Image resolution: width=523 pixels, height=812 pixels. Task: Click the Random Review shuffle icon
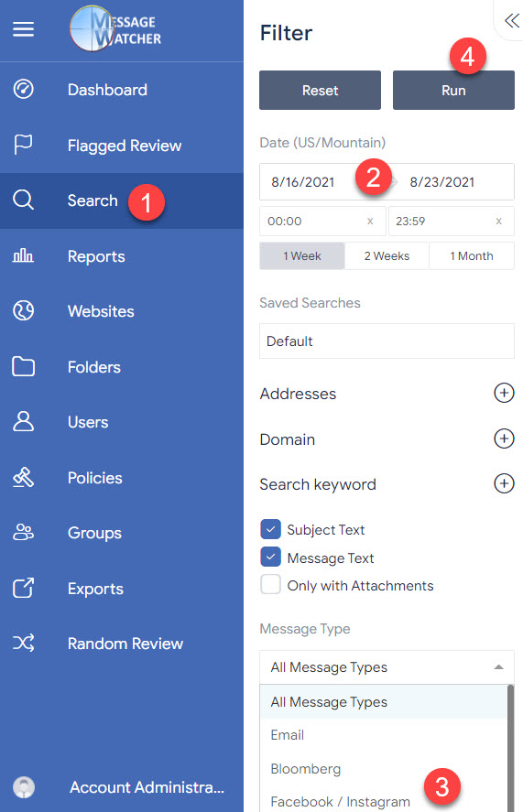[x=23, y=643]
